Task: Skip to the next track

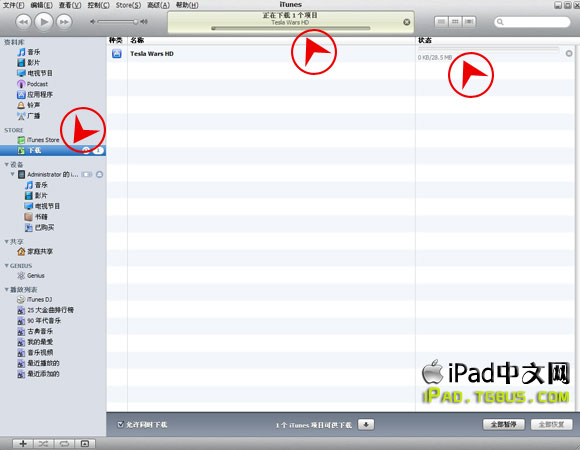Action: pos(64,22)
